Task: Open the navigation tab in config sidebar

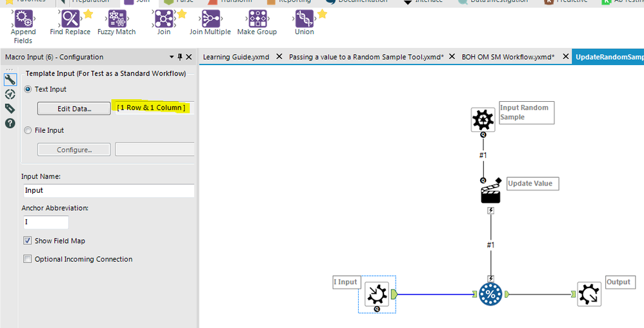Action: click(10, 94)
